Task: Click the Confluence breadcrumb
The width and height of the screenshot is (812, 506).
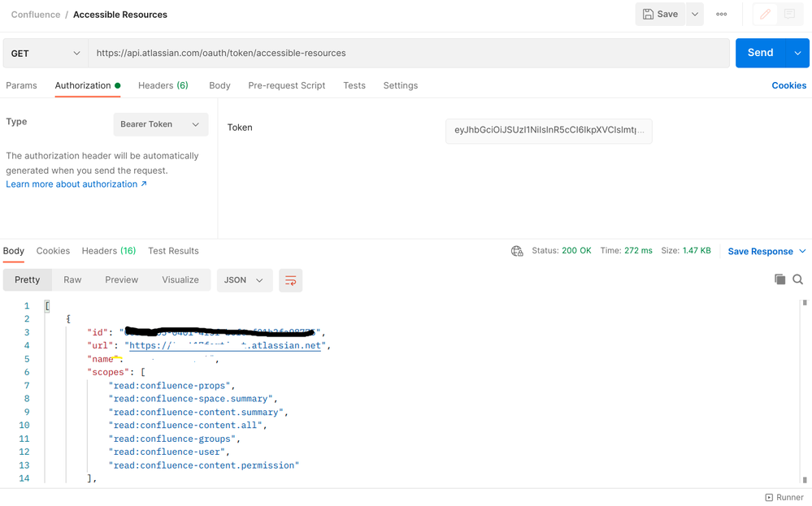Action: [36, 15]
